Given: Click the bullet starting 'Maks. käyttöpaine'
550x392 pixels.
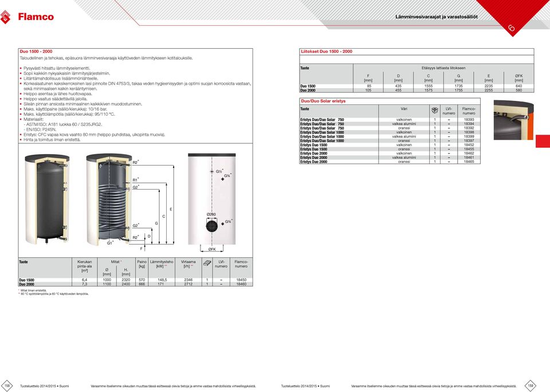Looking at the screenshot, I should (x=65, y=109).
